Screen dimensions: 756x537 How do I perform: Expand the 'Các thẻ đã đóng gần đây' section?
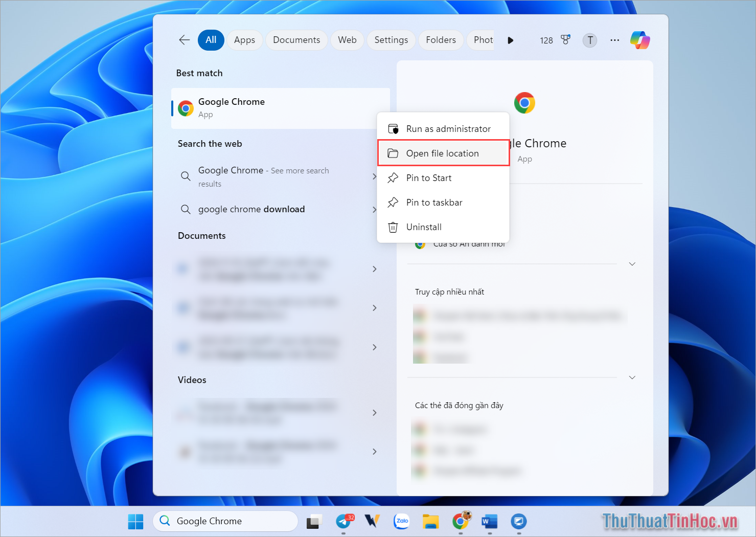[x=632, y=377]
